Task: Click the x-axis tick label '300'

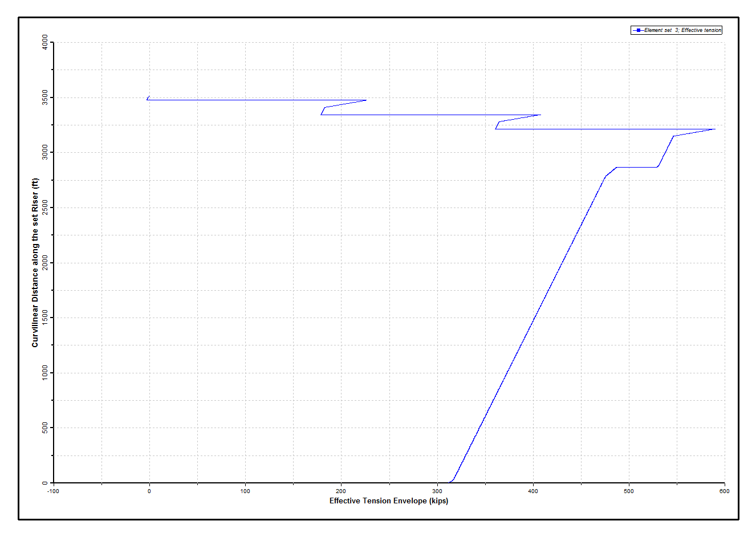Action: point(437,491)
